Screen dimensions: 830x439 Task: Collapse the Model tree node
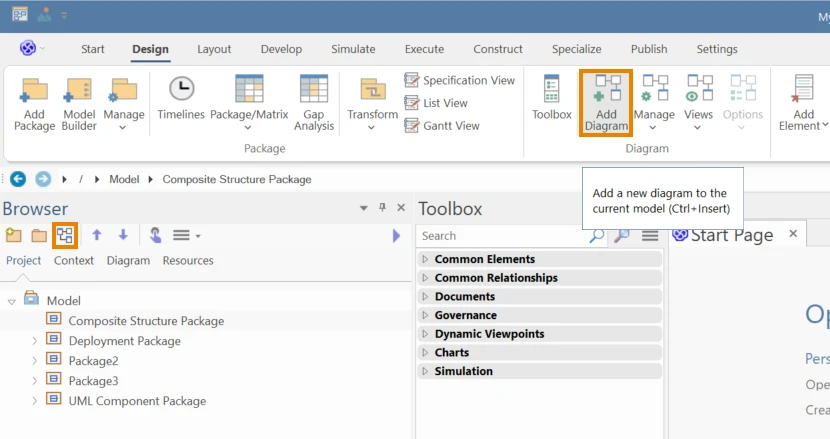12,301
